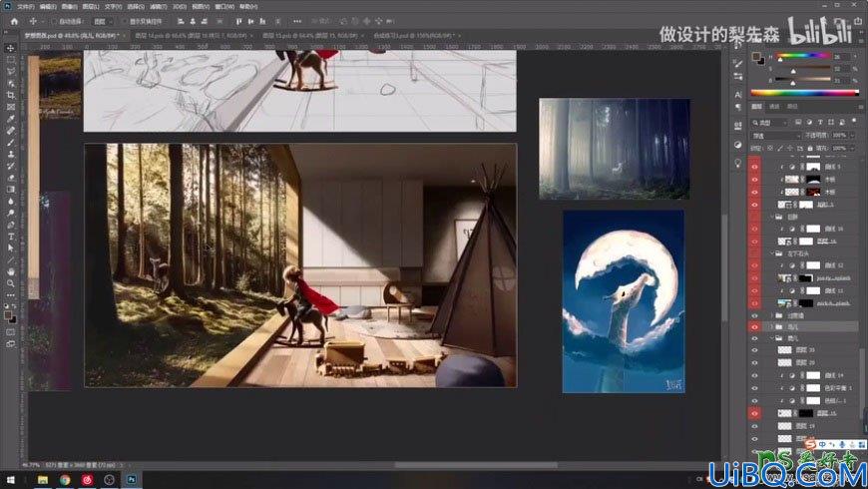
Task: Open the 图像 (Image) menu
Action: 69,7
